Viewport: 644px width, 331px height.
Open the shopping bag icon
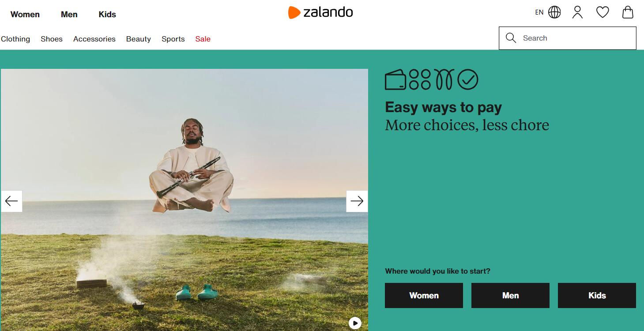[x=628, y=12]
